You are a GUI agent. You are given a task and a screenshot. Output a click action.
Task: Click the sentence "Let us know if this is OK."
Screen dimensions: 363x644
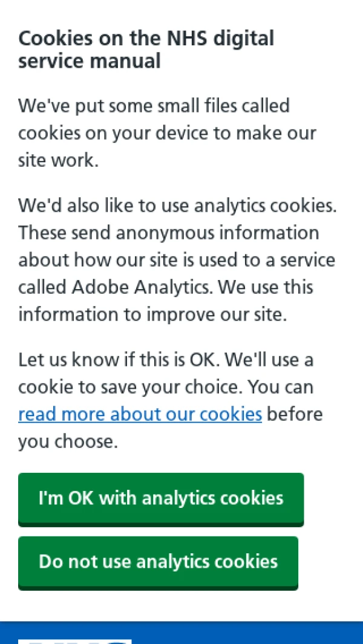[x=122, y=360]
